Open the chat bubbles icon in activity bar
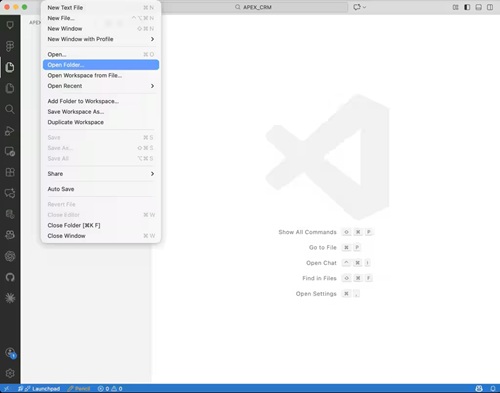This screenshot has width=500, height=393. click(10, 193)
